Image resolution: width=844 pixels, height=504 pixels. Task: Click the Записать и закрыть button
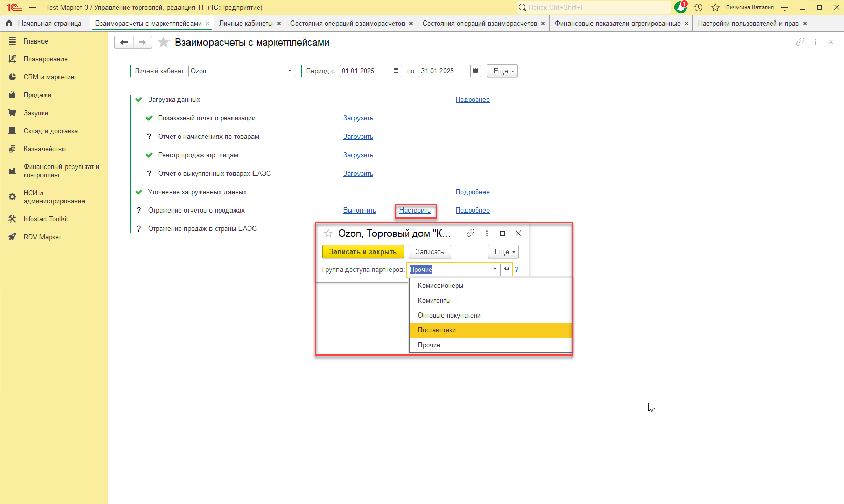click(363, 251)
